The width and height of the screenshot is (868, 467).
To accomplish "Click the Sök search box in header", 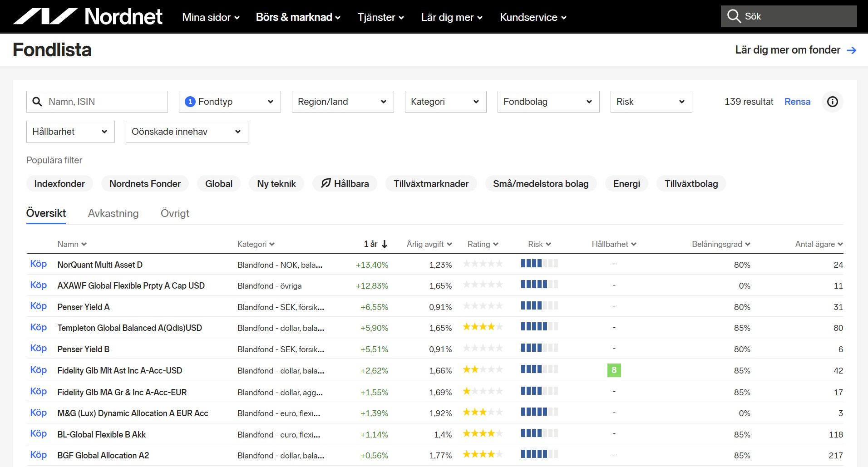I will click(x=789, y=16).
